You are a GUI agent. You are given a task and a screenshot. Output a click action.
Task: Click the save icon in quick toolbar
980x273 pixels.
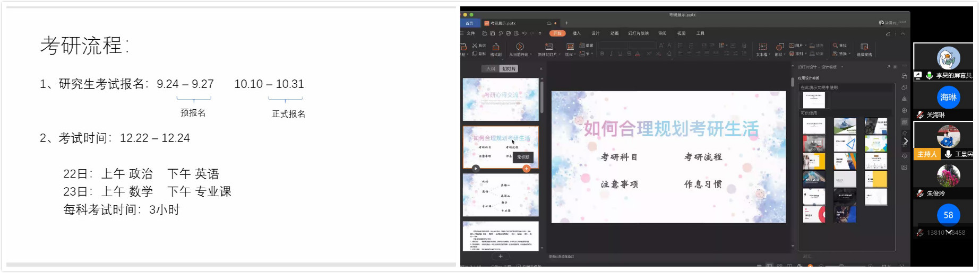coord(492,33)
